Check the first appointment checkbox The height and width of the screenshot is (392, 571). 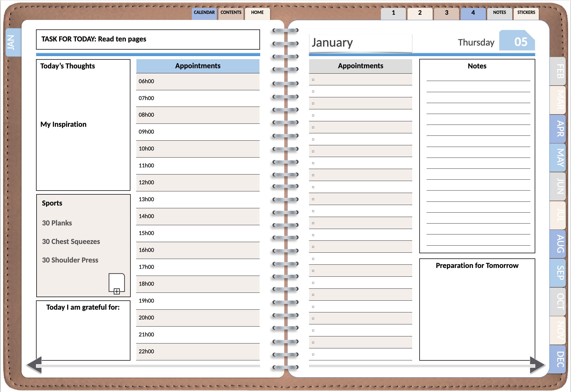(x=314, y=79)
